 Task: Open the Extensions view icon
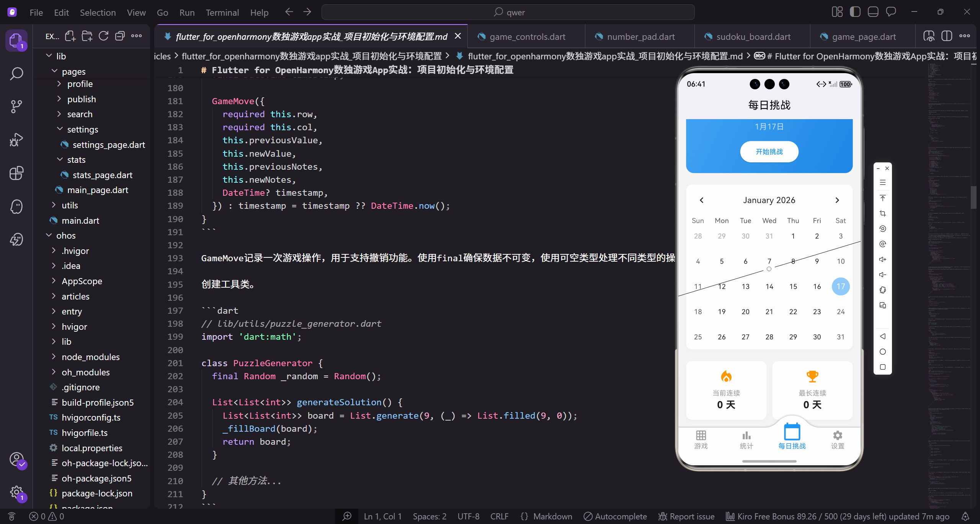16,173
